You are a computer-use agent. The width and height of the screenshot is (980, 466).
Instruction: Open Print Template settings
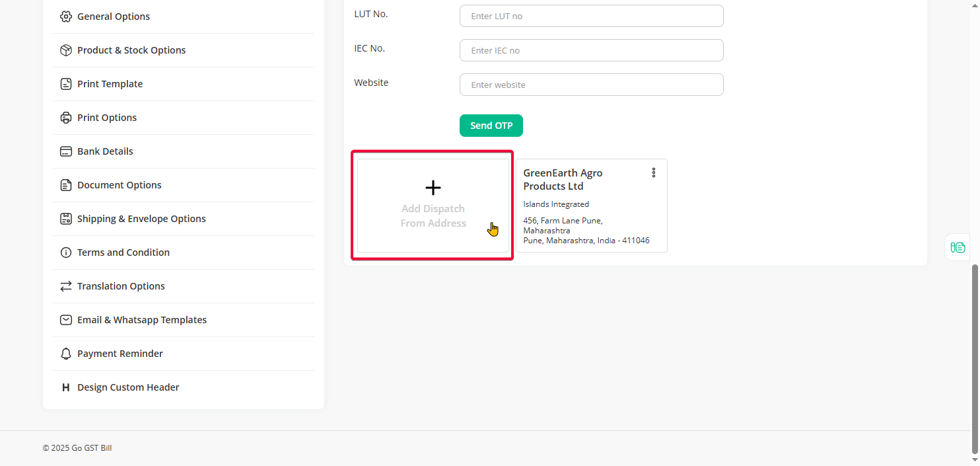coord(110,84)
